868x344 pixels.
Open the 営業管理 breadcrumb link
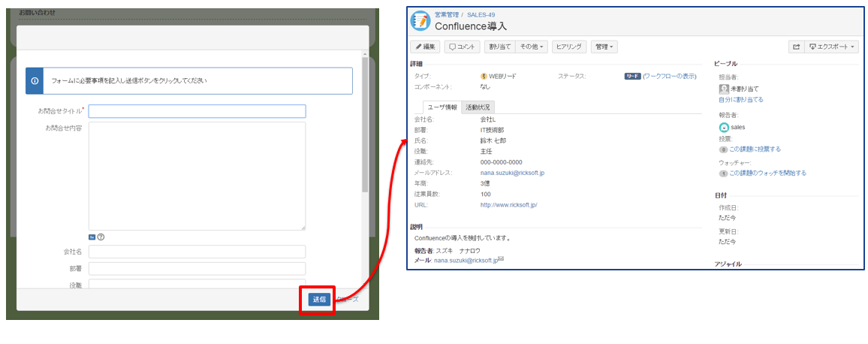[447, 14]
